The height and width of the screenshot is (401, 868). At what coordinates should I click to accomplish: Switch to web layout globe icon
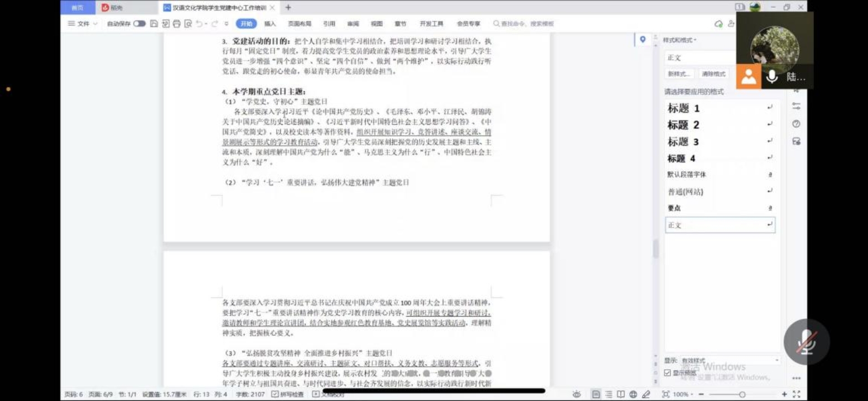coord(633,394)
